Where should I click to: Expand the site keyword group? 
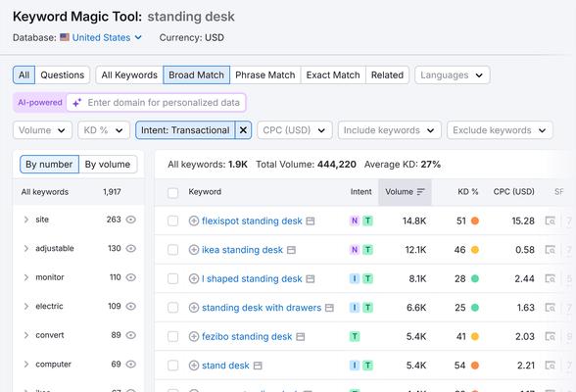tap(26, 220)
